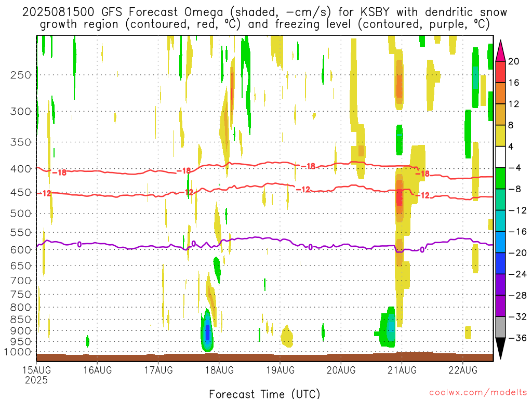Click the 19AUG time axis label
This screenshot has height=399, width=532.
coord(280,370)
